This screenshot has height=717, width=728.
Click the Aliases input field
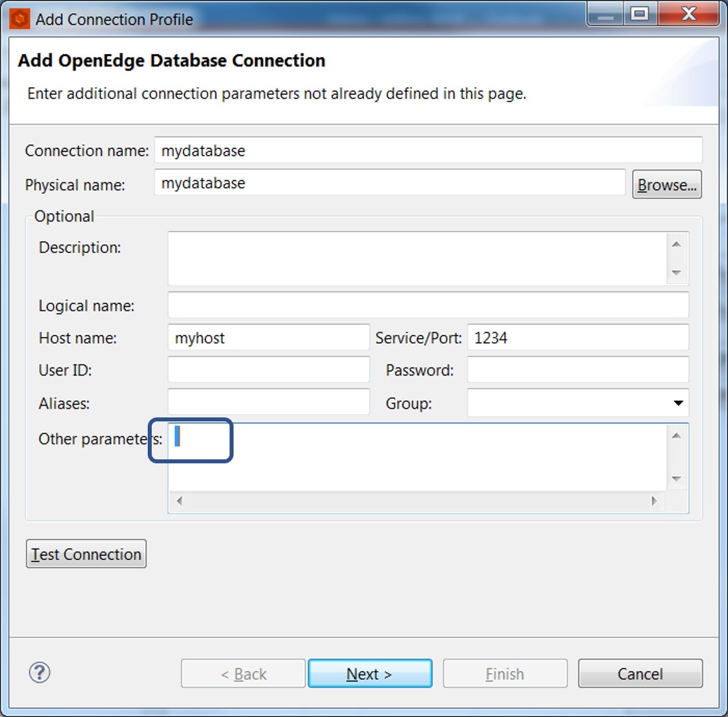click(x=269, y=403)
